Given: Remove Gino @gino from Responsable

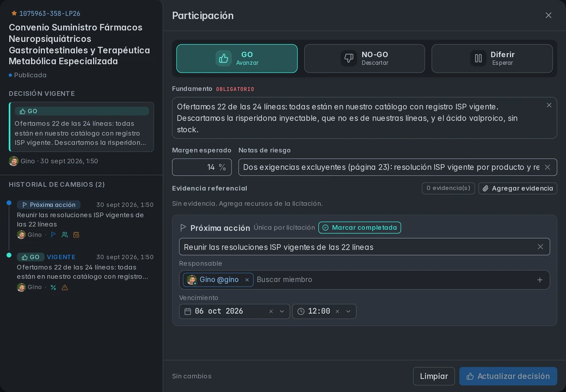Looking at the screenshot, I should [247, 280].
